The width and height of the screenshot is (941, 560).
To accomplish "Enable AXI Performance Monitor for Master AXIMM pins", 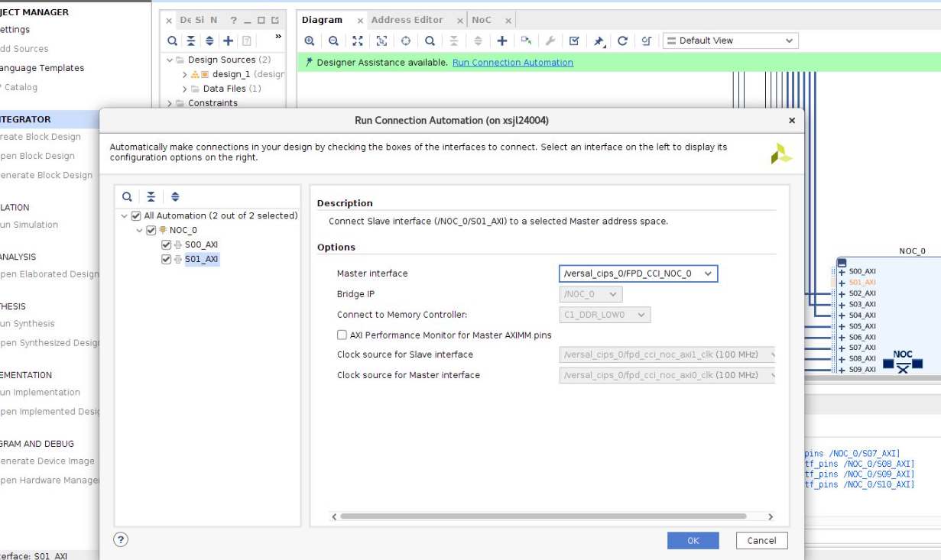I will point(342,335).
